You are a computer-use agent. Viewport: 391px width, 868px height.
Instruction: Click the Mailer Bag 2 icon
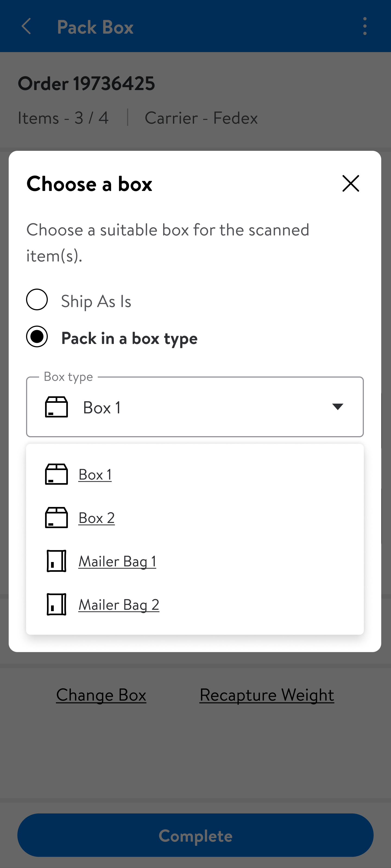click(56, 605)
